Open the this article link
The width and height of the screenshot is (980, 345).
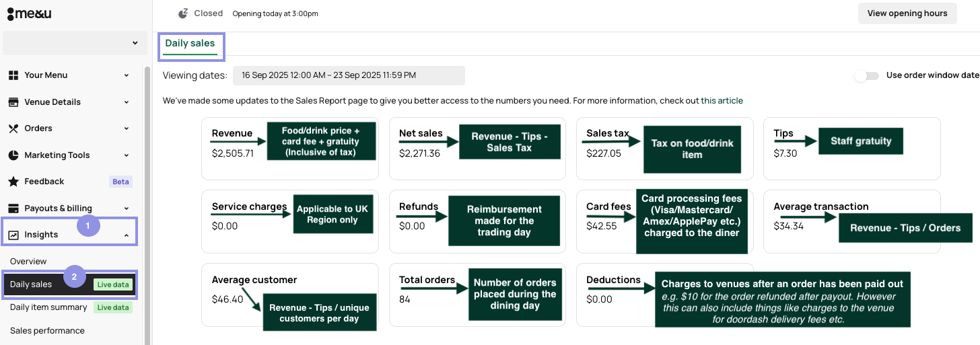[x=722, y=101]
